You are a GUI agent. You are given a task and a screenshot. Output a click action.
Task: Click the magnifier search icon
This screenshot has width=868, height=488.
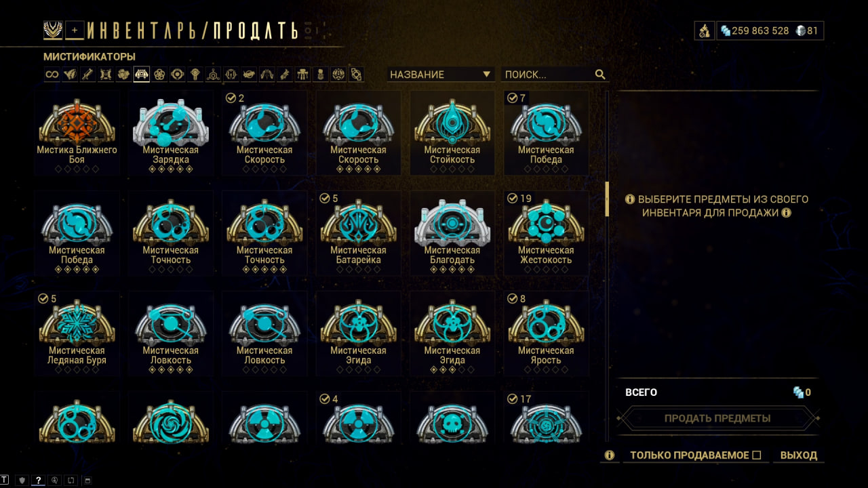tap(600, 75)
